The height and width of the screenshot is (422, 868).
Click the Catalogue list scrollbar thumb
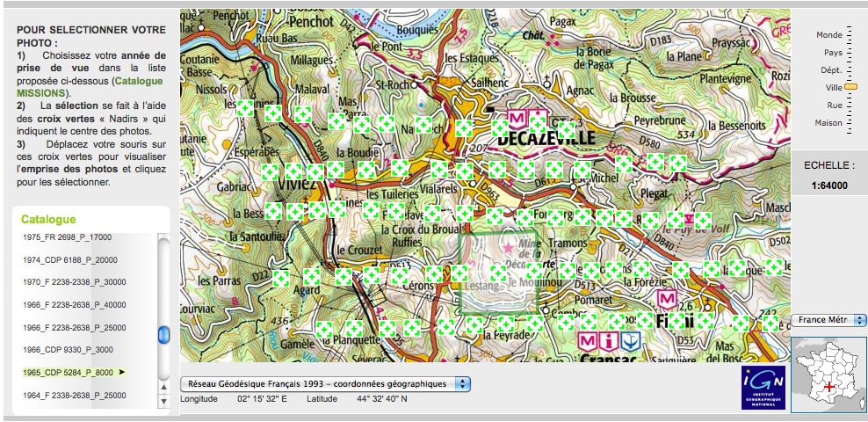(x=164, y=335)
